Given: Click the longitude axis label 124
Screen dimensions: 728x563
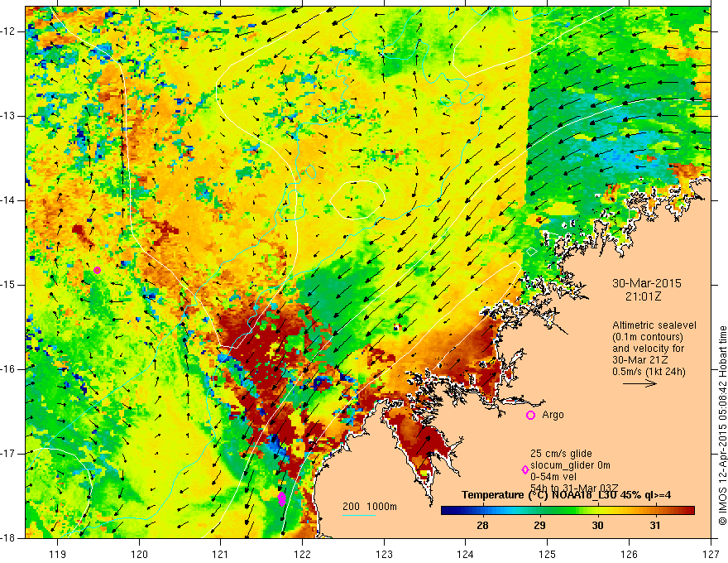Looking at the screenshot, I should pos(466,554).
